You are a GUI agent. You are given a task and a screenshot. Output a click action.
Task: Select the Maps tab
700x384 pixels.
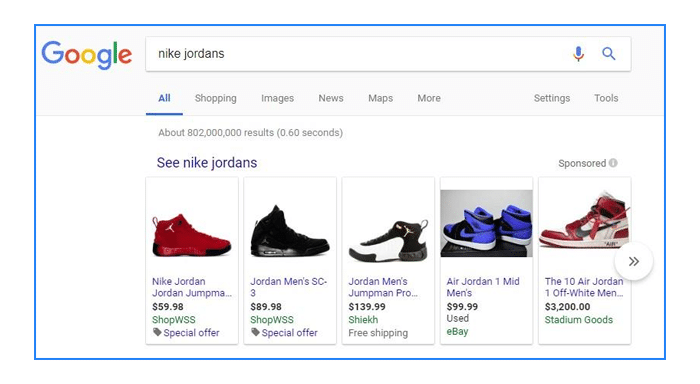380,98
